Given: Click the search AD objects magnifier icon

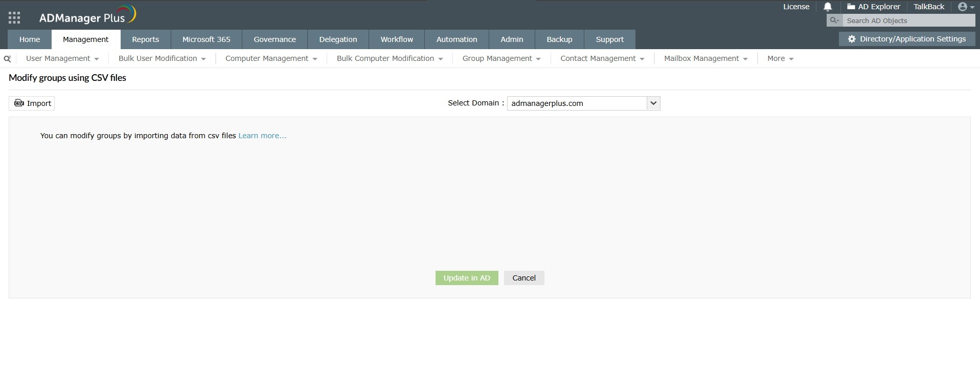Looking at the screenshot, I should click(x=834, y=20).
